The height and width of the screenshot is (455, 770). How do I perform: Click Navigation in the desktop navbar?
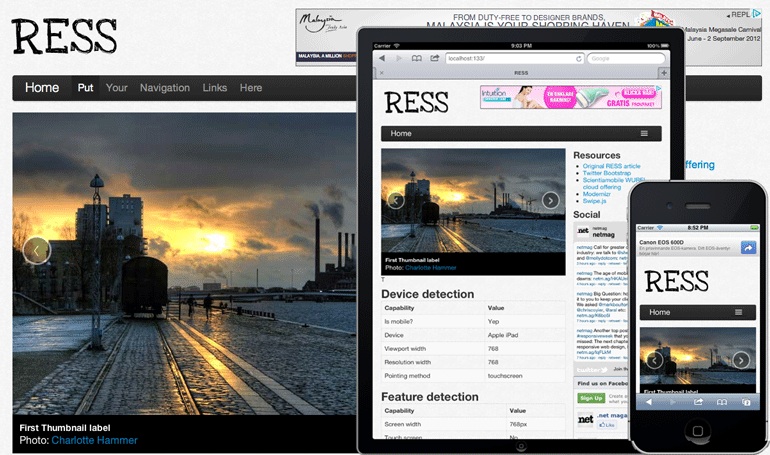coord(165,88)
